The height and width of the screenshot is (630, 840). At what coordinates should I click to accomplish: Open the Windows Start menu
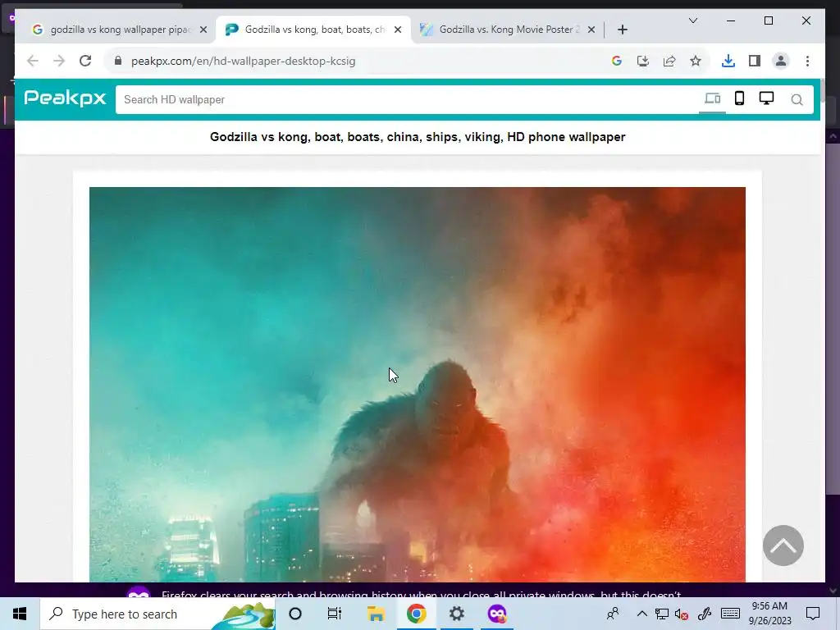(20, 614)
